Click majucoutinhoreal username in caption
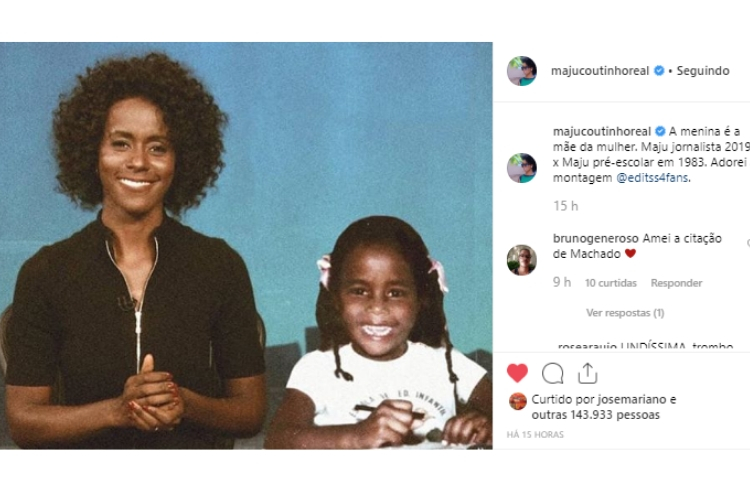 tap(602, 132)
